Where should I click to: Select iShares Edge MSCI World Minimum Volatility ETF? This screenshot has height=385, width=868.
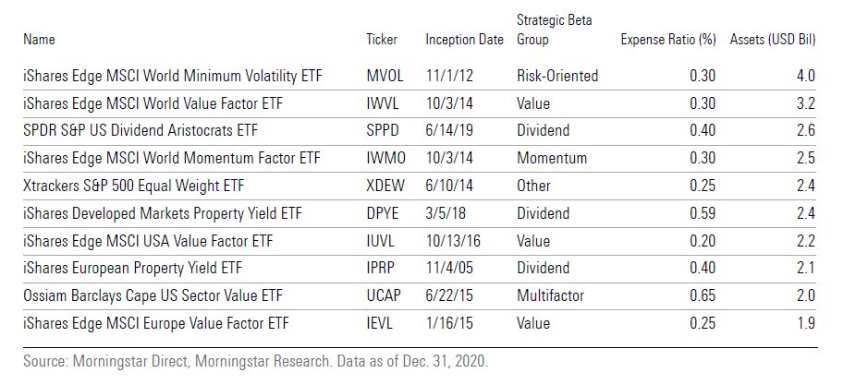[x=186, y=76]
